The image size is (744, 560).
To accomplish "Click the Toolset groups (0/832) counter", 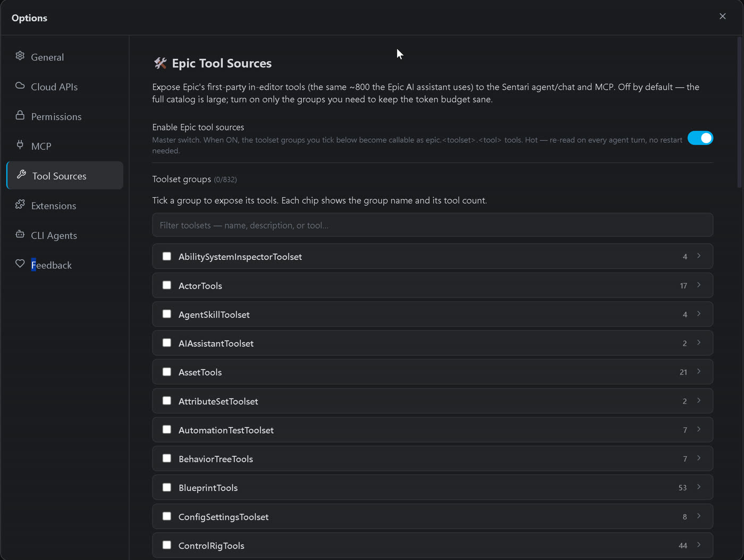I will [x=225, y=180].
